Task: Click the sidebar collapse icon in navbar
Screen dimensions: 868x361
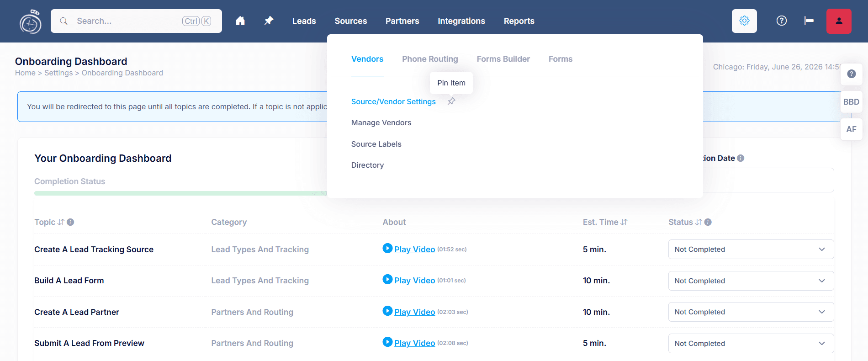Action: pyautogui.click(x=809, y=21)
